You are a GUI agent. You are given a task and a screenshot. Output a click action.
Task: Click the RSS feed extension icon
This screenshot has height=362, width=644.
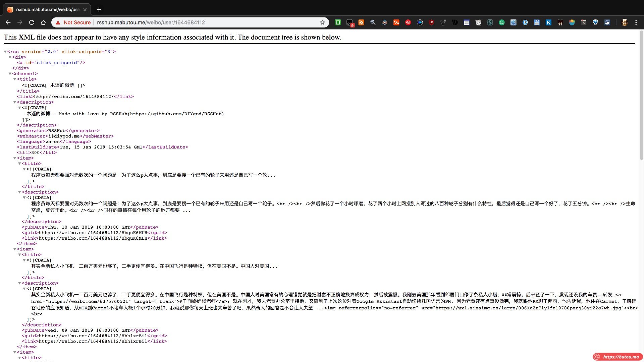point(361,22)
